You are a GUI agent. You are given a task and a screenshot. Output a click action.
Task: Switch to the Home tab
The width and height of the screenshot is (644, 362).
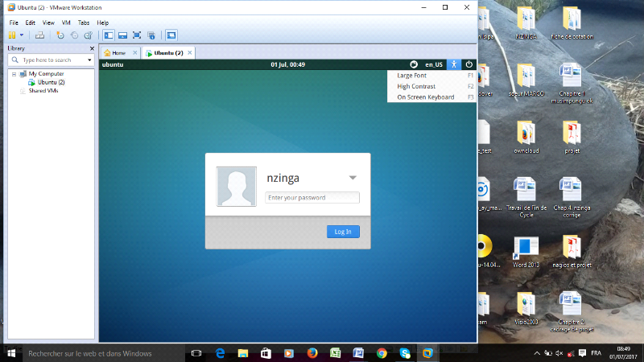118,52
